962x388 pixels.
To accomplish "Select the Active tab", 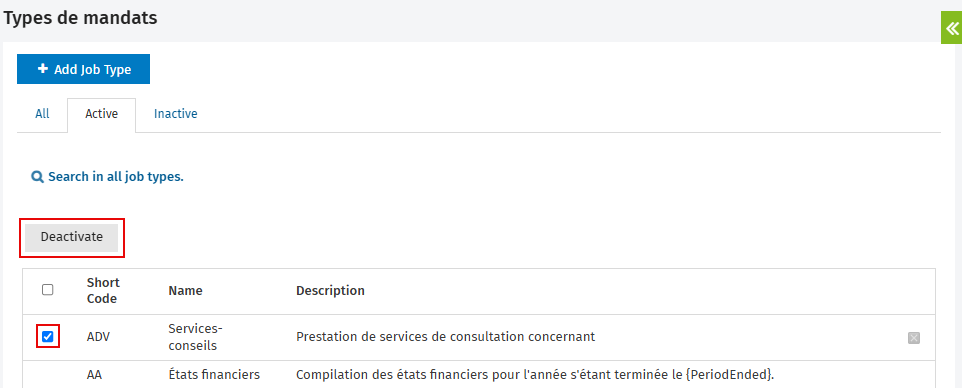I will click(x=101, y=114).
